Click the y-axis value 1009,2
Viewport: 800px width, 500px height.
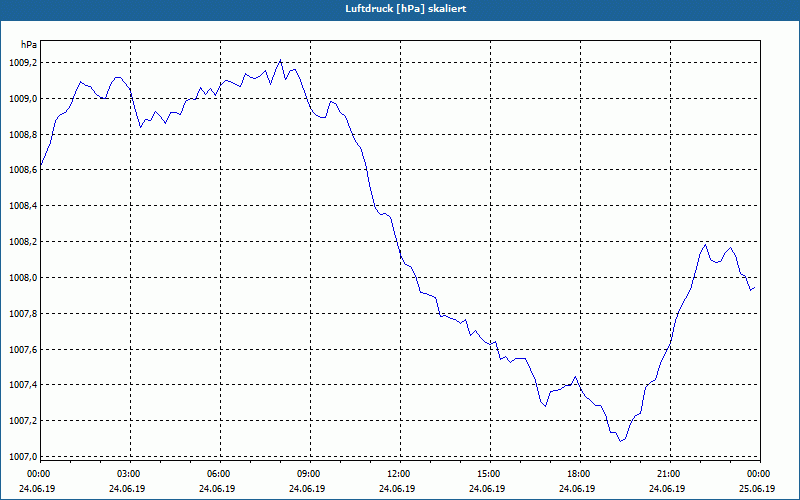[x=23, y=63]
